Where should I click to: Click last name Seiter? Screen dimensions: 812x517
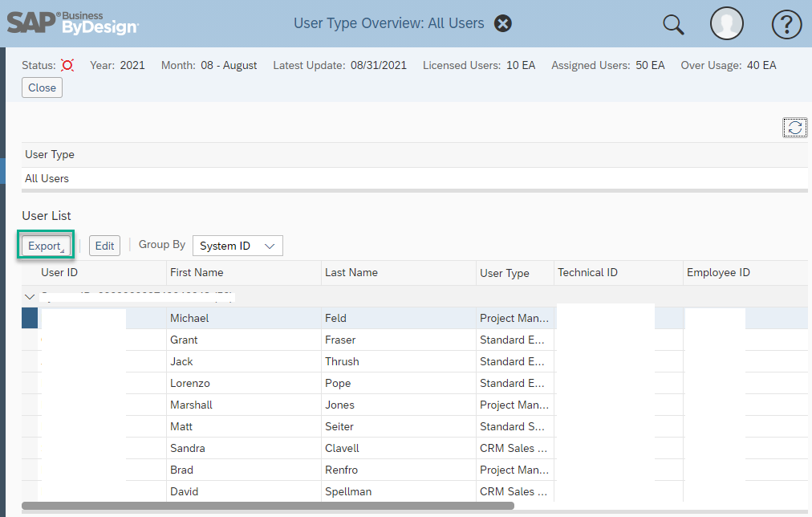(339, 427)
